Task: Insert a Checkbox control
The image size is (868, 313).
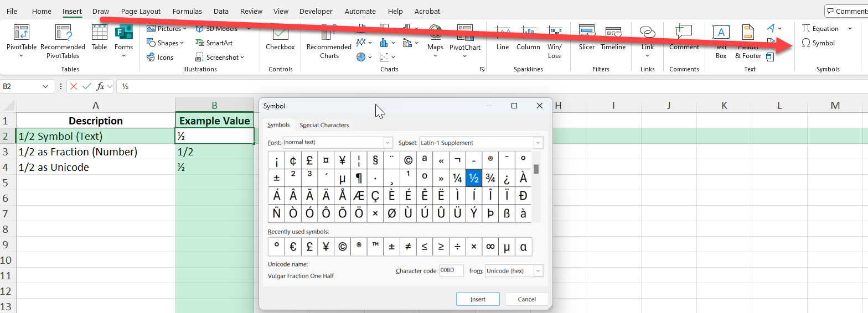Action: pyautogui.click(x=280, y=38)
